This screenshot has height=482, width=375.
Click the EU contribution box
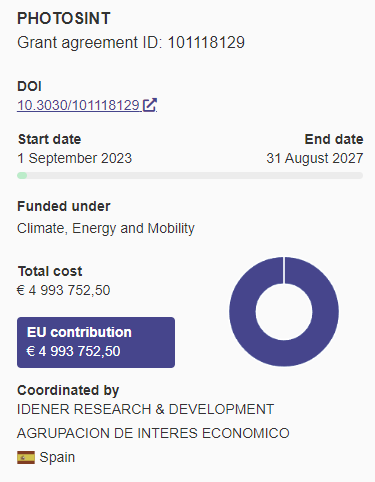coord(96,342)
